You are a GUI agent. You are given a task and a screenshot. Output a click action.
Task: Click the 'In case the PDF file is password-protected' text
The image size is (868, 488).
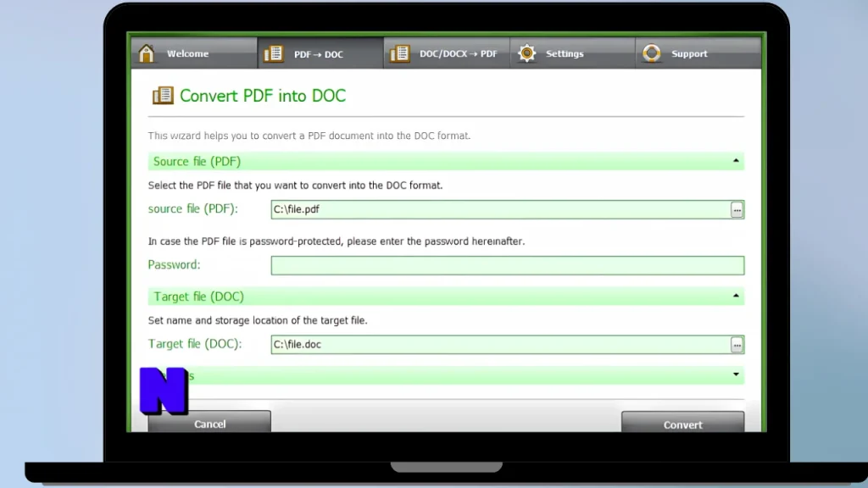(x=336, y=241)
